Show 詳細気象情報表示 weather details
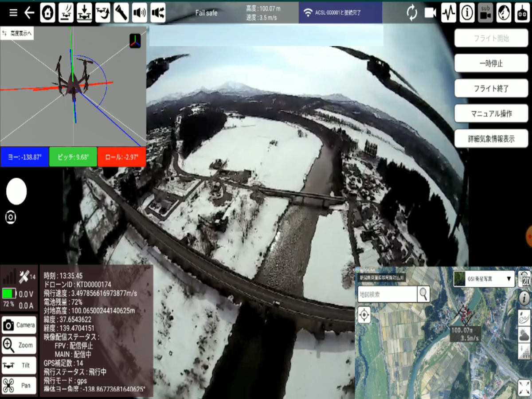The height and width of the screenshot is (399, 532). click(491, 139)
